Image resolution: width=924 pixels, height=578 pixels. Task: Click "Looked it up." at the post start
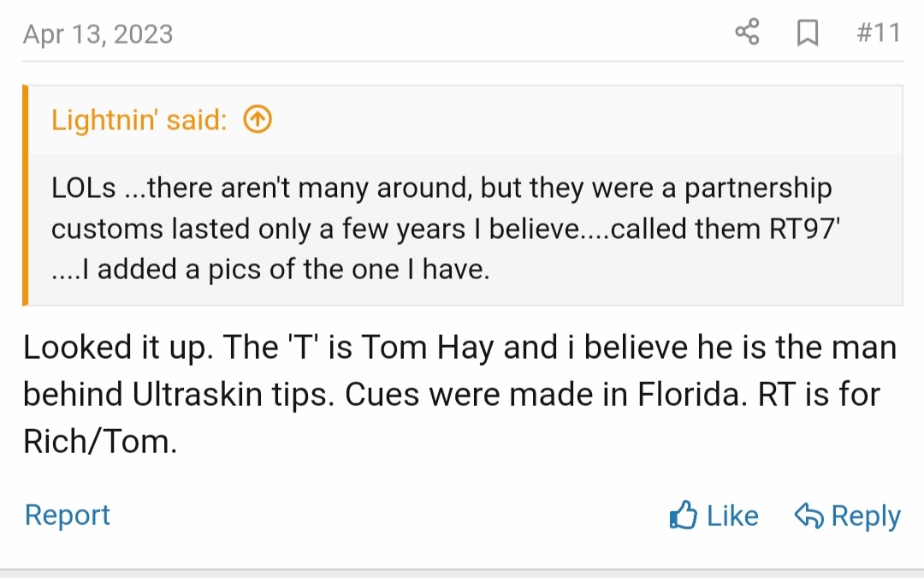[118, 349]
